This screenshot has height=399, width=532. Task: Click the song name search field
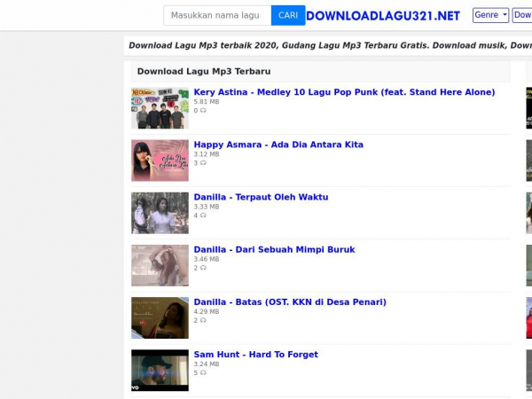coord(217,15)
